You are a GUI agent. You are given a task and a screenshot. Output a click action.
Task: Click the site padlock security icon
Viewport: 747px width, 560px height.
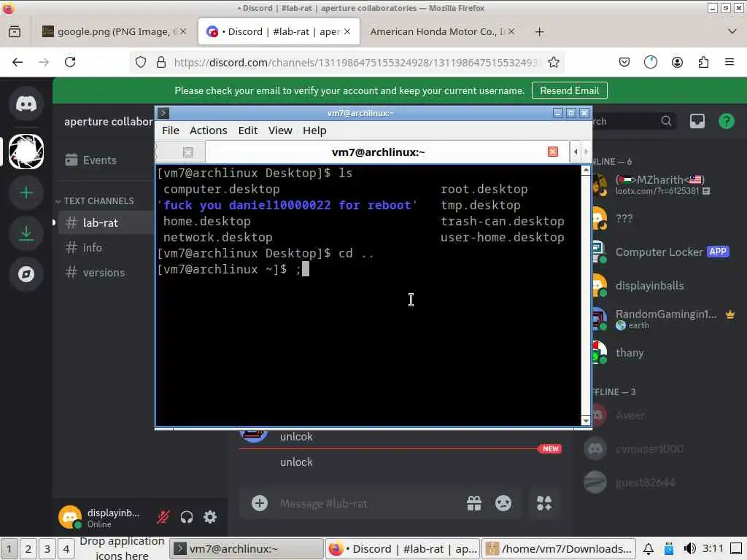coord(161,63)
